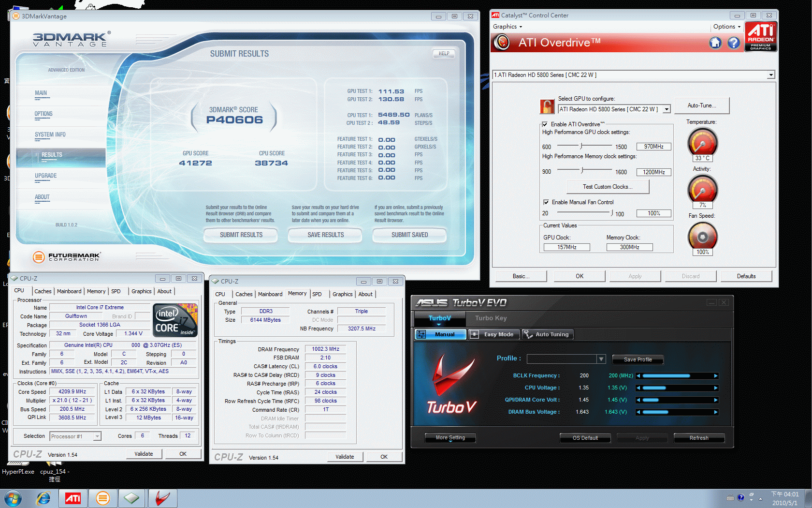Decrease BCLK Frequency with left arrow

click(638, 376)
